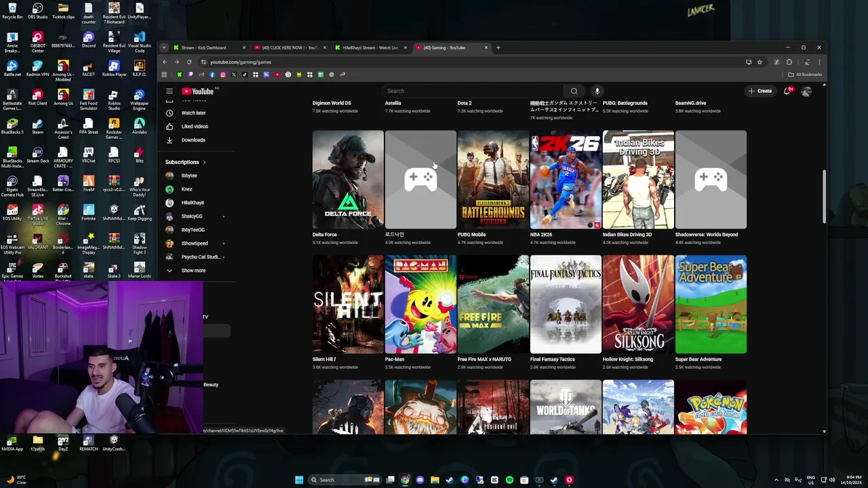Show hidden system tray icons chevron
Image resolution: width=868 pixels, height=488 pixels.
coord(777,480)
